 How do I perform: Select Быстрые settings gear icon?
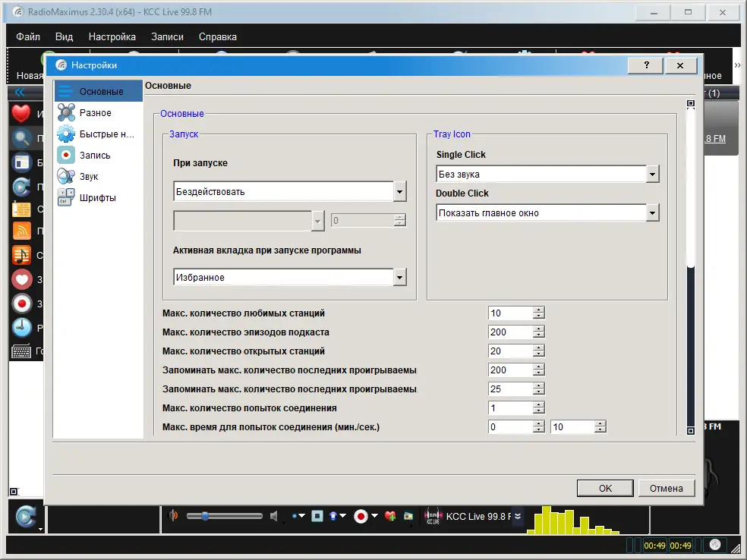[68, 134]
